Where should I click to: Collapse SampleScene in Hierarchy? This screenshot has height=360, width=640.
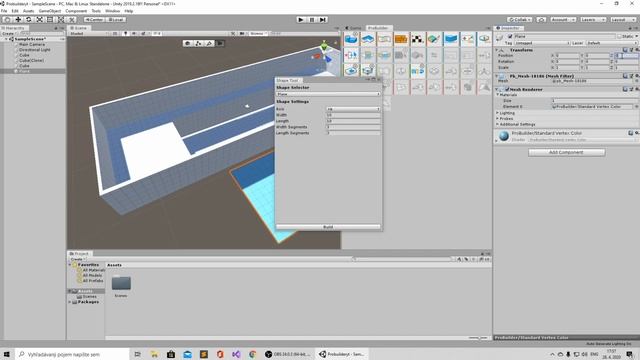pos(6,39)
